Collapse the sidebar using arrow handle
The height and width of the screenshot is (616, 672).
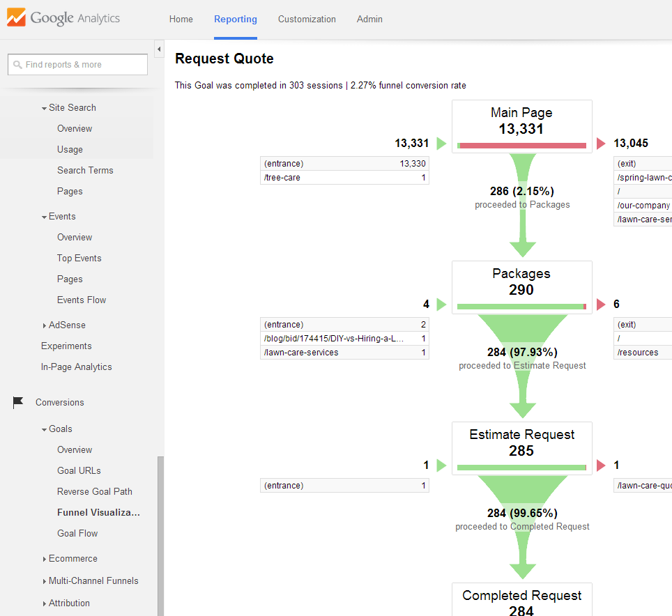(158, 49)
